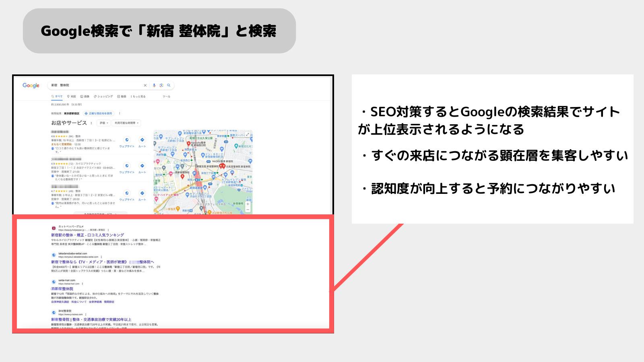Click the ツール button
This screenshot has width=644, height=362.
[166, 97]
